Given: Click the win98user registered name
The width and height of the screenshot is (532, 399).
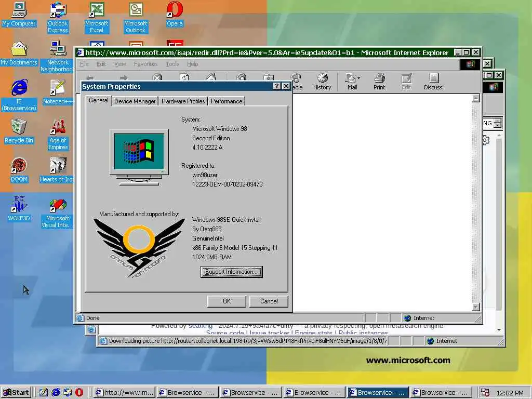Looking at the screenshot, I should tap(205, 175).
